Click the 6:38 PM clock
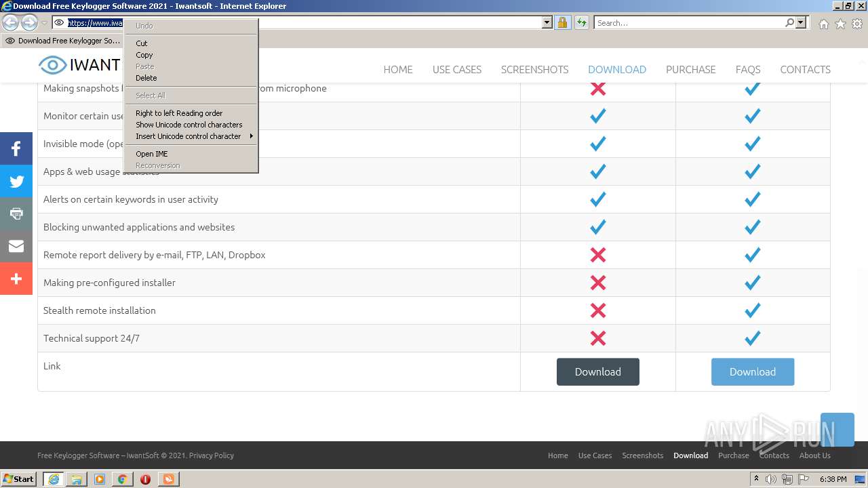 (x=833, y=479)
